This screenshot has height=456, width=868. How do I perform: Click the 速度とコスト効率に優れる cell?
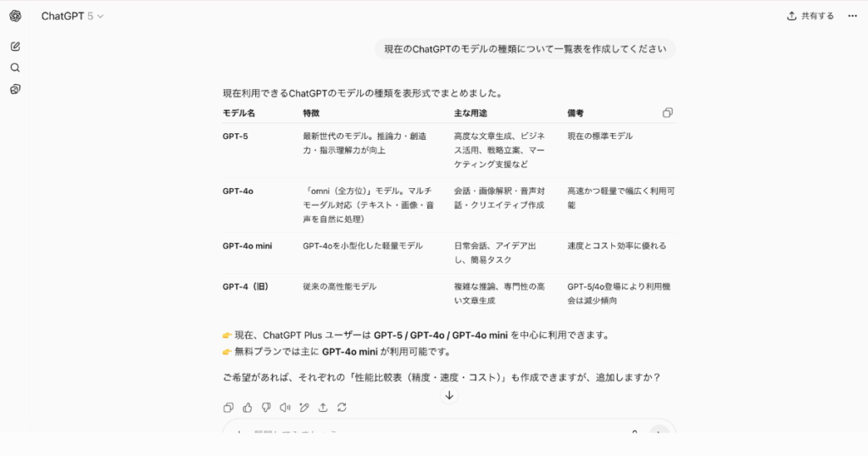(617, 246)
